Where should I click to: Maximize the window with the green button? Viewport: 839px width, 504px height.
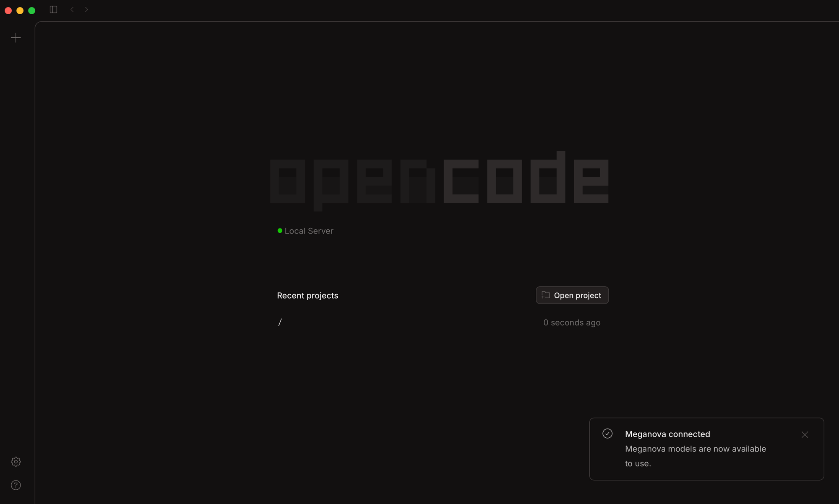click(32, 10)
